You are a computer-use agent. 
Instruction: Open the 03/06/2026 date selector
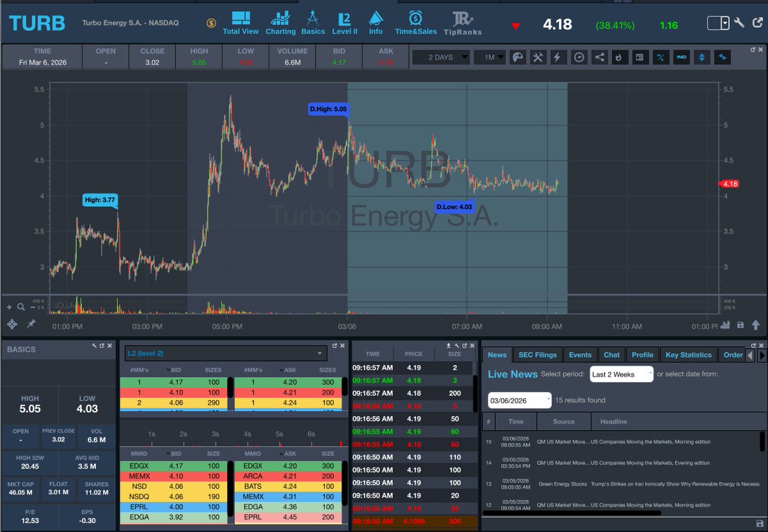pyautogui.click(x=520, y=400)
